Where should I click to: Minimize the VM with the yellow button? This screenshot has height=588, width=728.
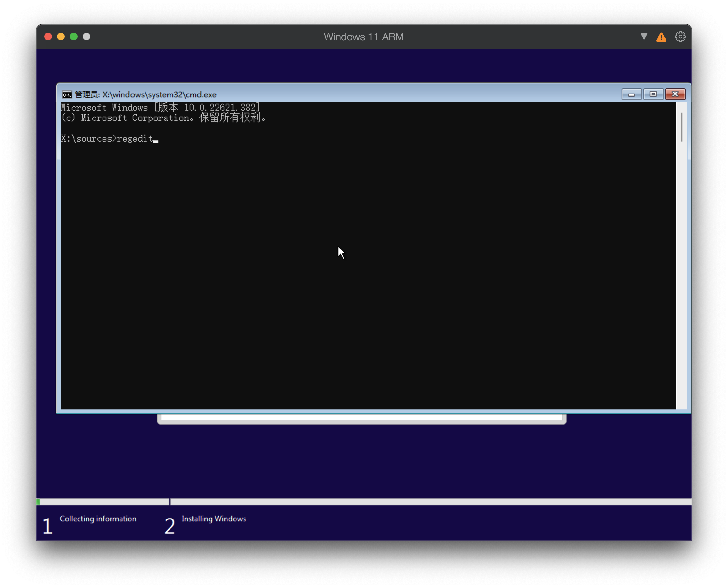pyautogui.click(x=61, y=37)
